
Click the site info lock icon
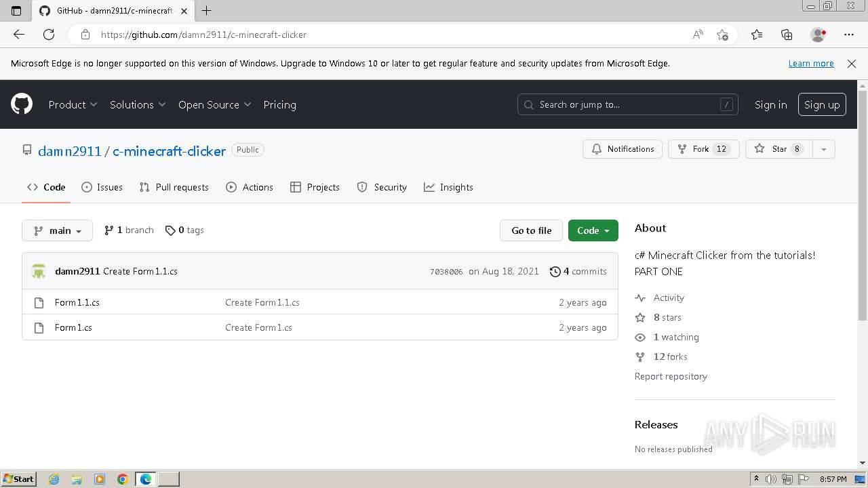85,35
